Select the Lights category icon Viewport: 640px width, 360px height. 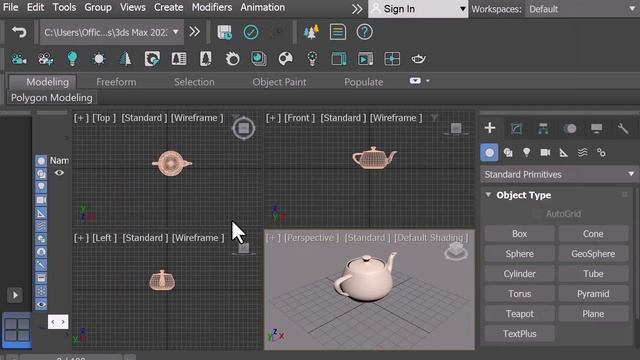[527, 153]
